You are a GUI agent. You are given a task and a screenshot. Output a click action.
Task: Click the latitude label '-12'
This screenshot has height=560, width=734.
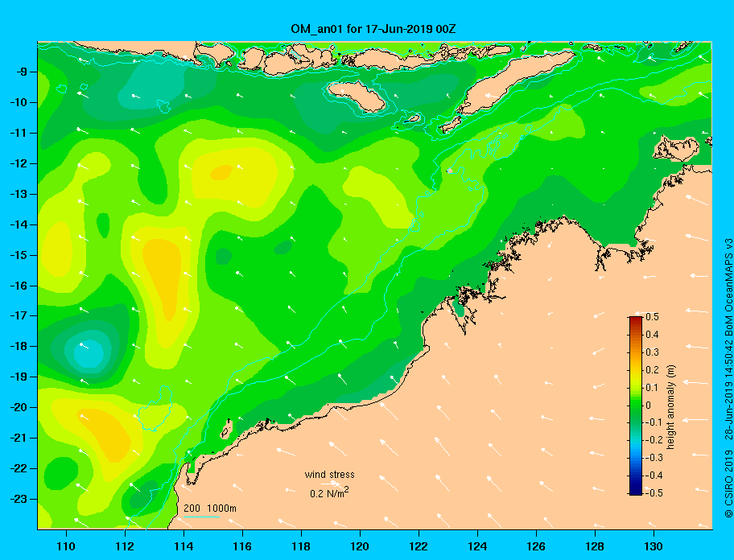(x=18, y=164)
